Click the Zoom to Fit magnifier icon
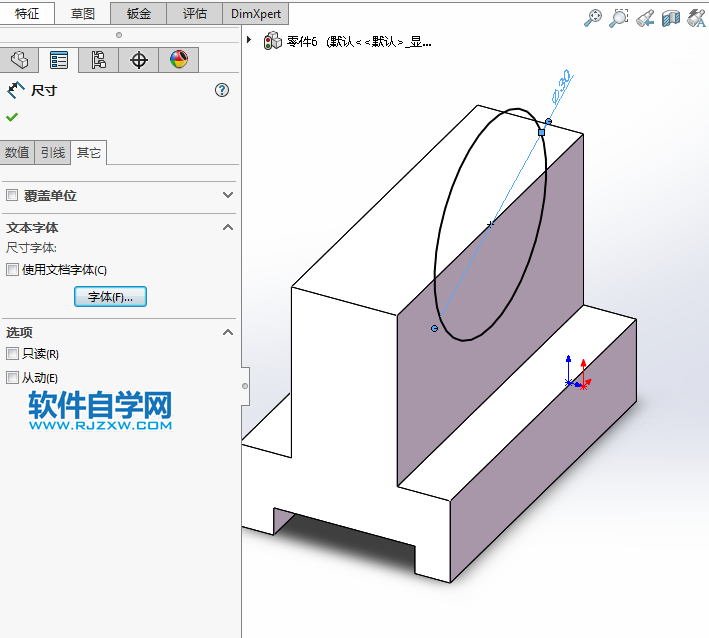Screen dimensions: 709x638 (593, 18)
